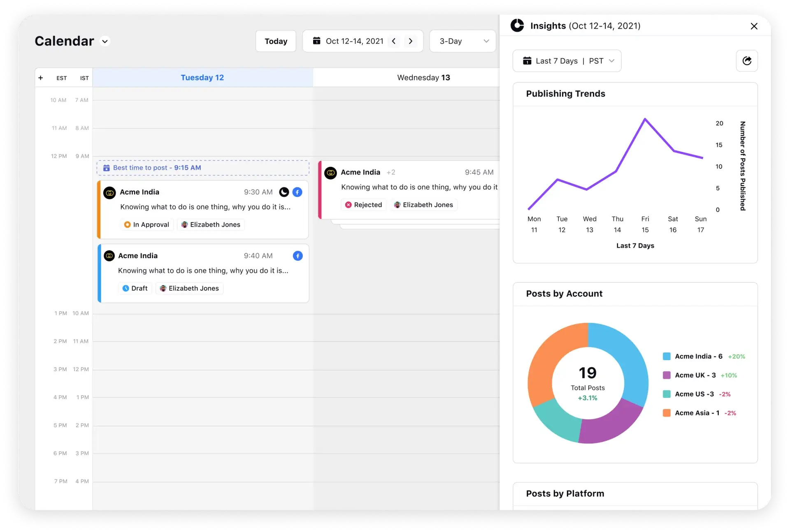790x532 pixels.
Task: Advance to next date range arrow
Action: pos(410,41)
